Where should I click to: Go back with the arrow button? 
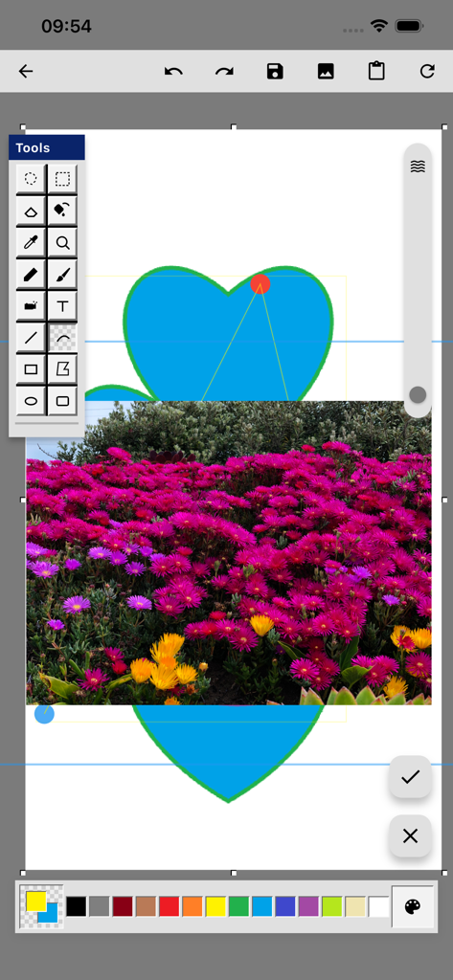pos(26,71)
